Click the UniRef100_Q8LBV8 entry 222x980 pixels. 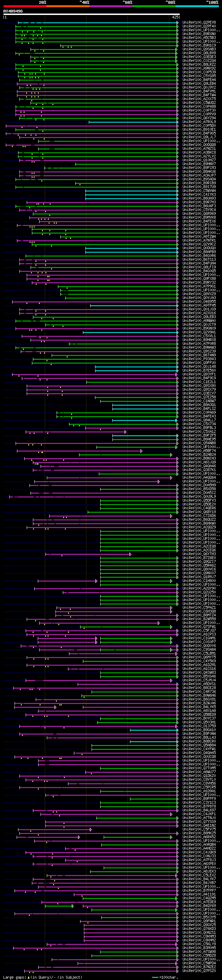[x=199, y=53]
